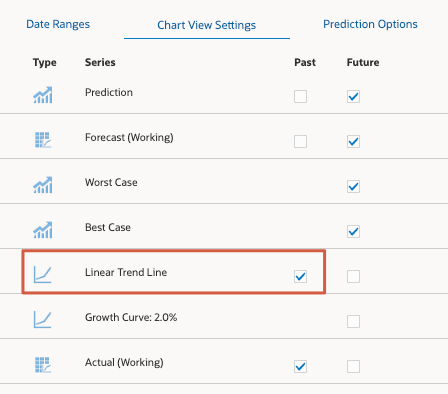Click the Worst Case chart icon

click(43, 185)
